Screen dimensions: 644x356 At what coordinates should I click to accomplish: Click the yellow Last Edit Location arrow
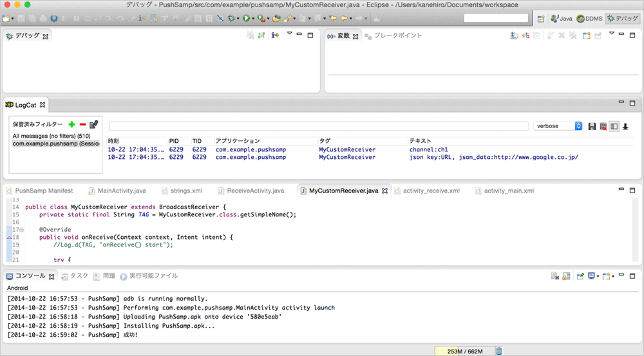[x=333, y=19]
